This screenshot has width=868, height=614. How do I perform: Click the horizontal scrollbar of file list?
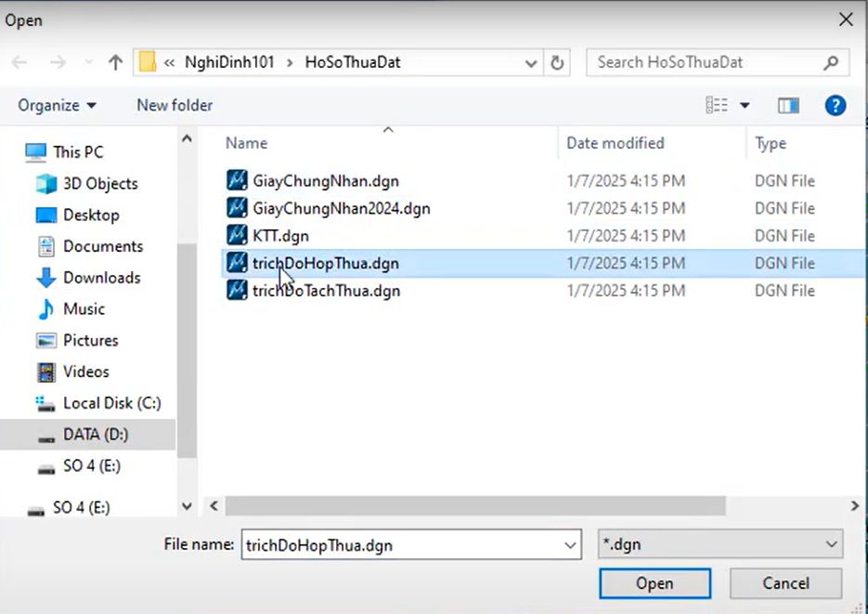pos(475,506)
